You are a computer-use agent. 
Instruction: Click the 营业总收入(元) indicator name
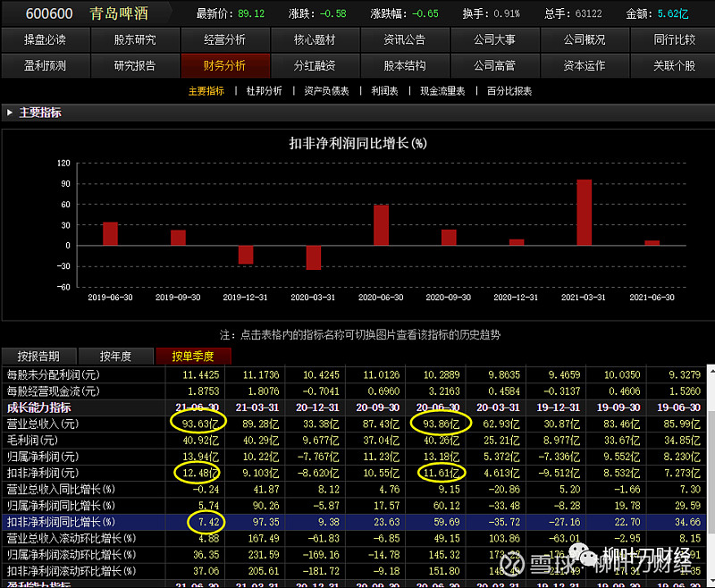pos(42,424)
